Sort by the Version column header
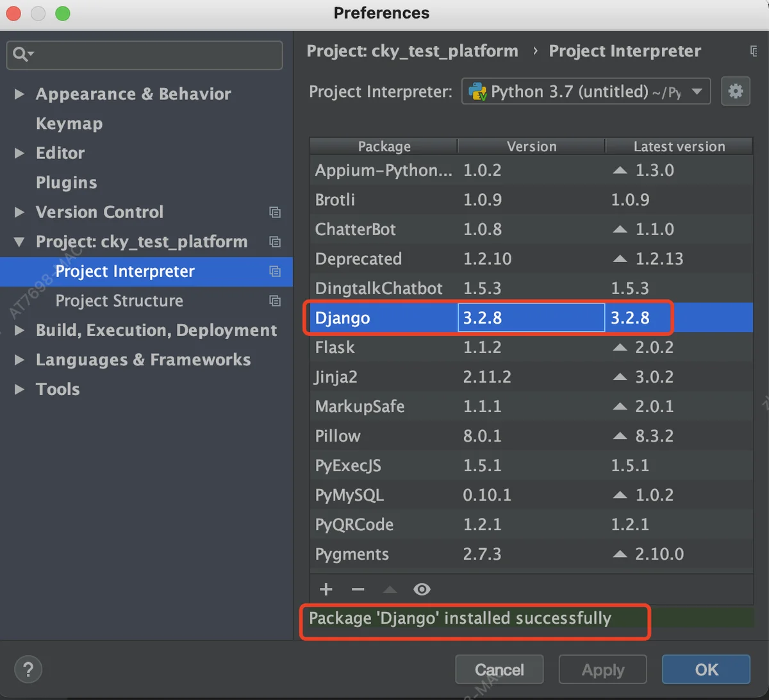This screenshot has width=769, height=700. pos(531,147)
